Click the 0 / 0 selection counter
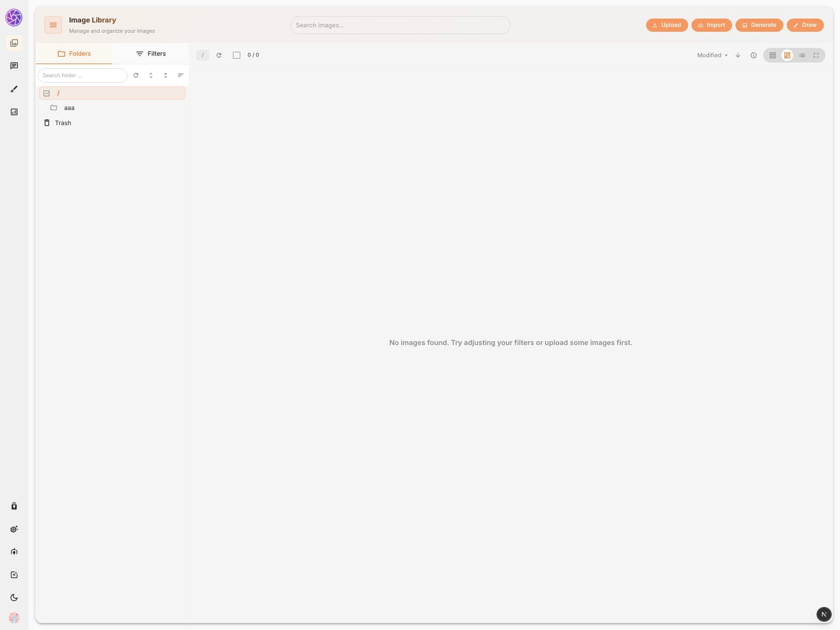 point(253,55)
